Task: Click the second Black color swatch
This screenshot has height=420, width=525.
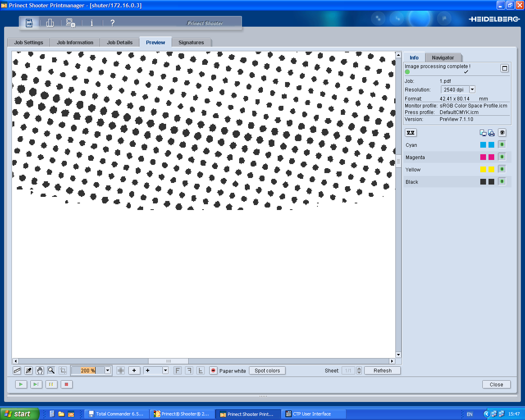Action: 491,182
